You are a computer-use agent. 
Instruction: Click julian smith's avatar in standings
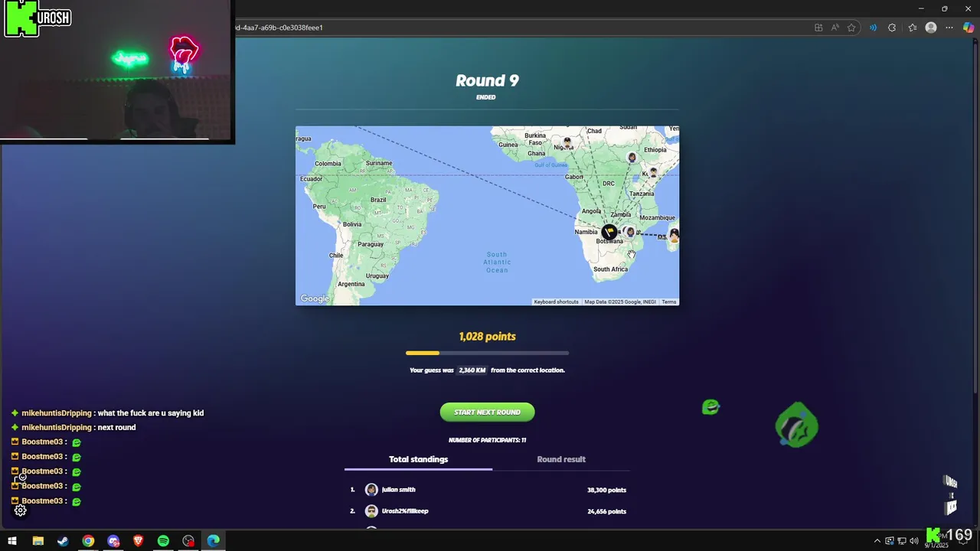(371, 490)
